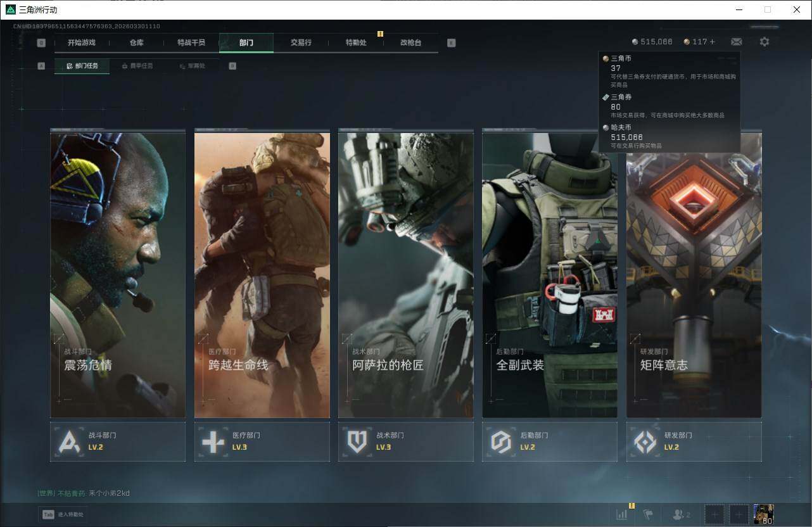Click the player avatar in bottom bar

pos(763,514)
